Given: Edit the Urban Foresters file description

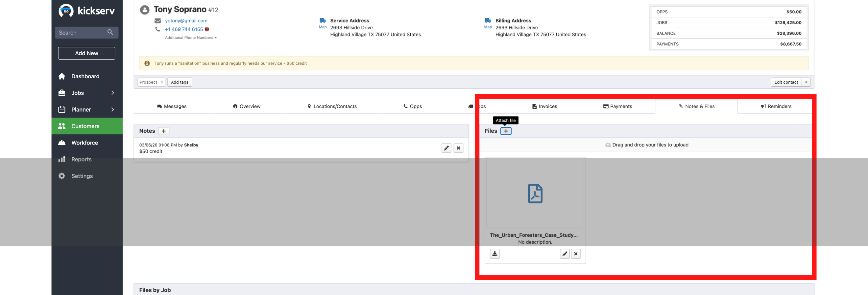Looking at the screenshot, I should pos(565,254).
